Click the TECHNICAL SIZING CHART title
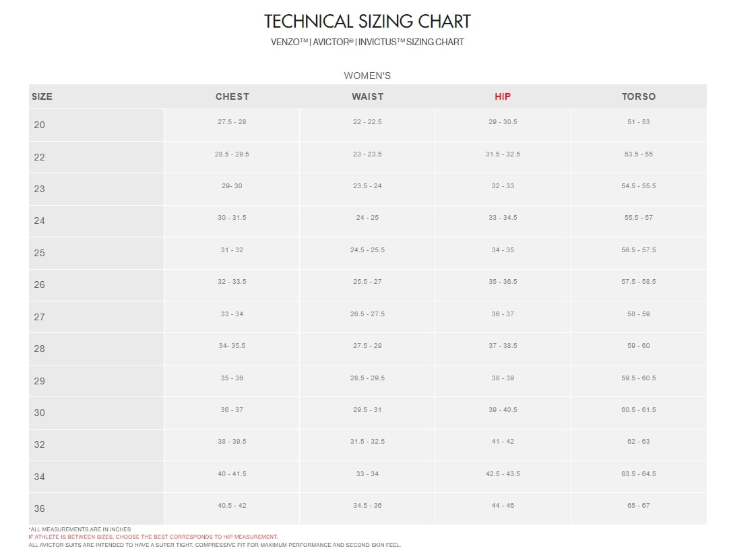This screenshot has height=559, width=756. coord(367,22)
